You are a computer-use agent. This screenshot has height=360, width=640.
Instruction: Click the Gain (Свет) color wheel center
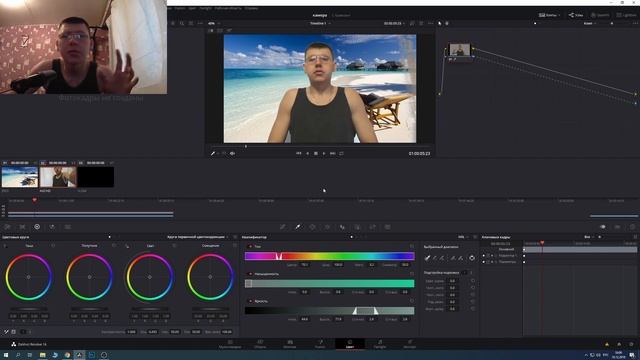pos(150,277)
